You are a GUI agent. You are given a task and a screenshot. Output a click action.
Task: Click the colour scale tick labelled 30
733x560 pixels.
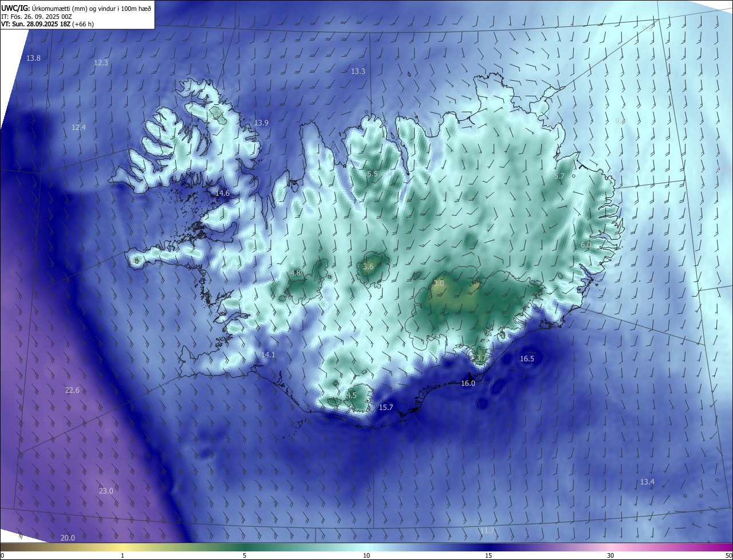610,555
